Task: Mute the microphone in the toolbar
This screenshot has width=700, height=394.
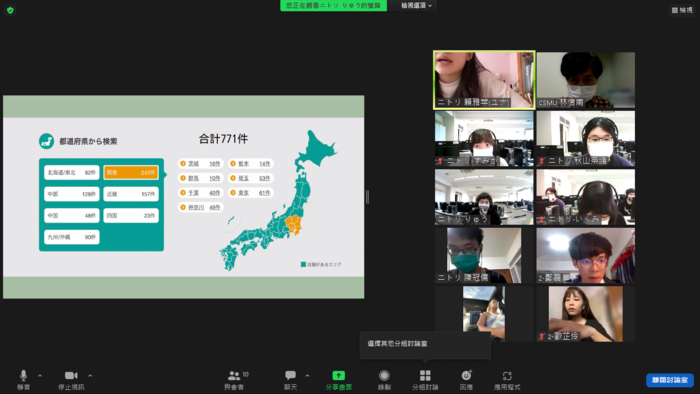Action: [24, 376]
